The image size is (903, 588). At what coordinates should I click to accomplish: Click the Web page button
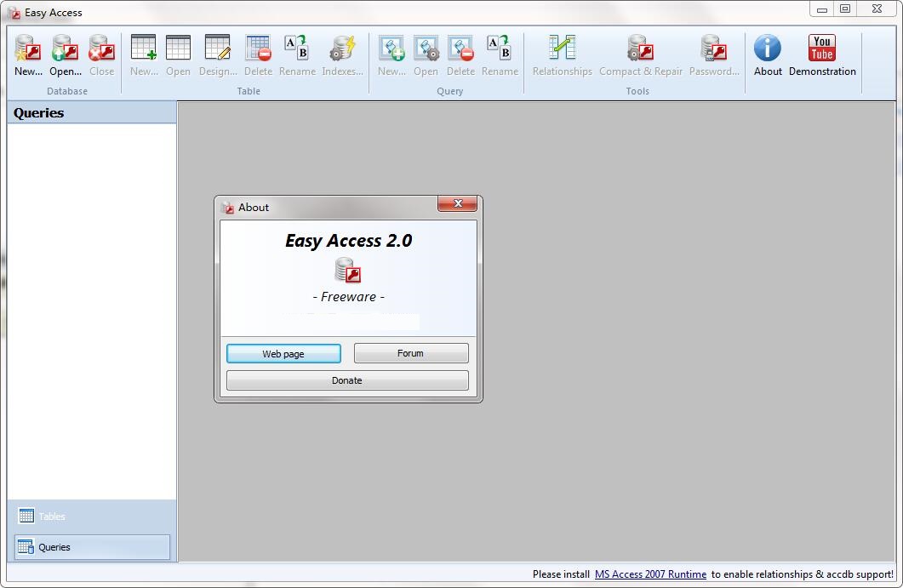(x=283, y=354)
